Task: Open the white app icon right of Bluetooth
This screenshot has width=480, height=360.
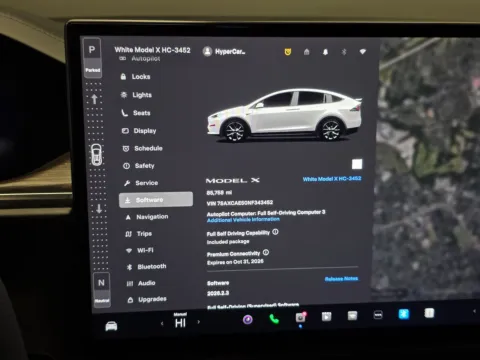Action: (429, 313)
